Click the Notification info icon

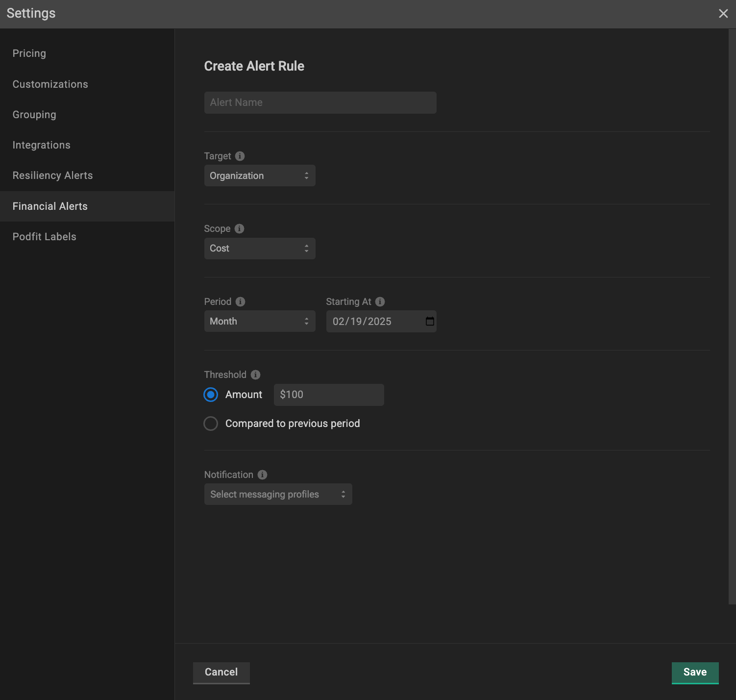[x=262, y=475]
